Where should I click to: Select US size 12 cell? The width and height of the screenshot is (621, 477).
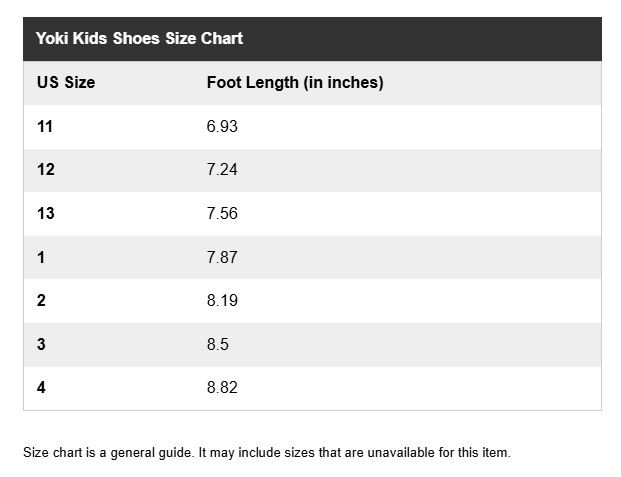tap(46, 170)
